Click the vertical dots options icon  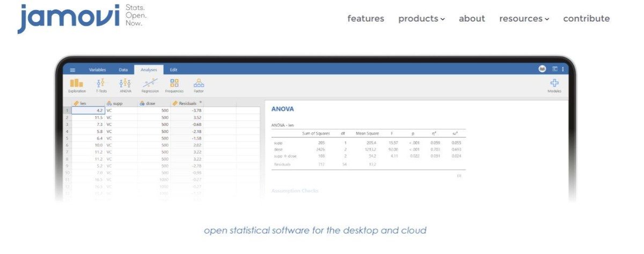562,69
